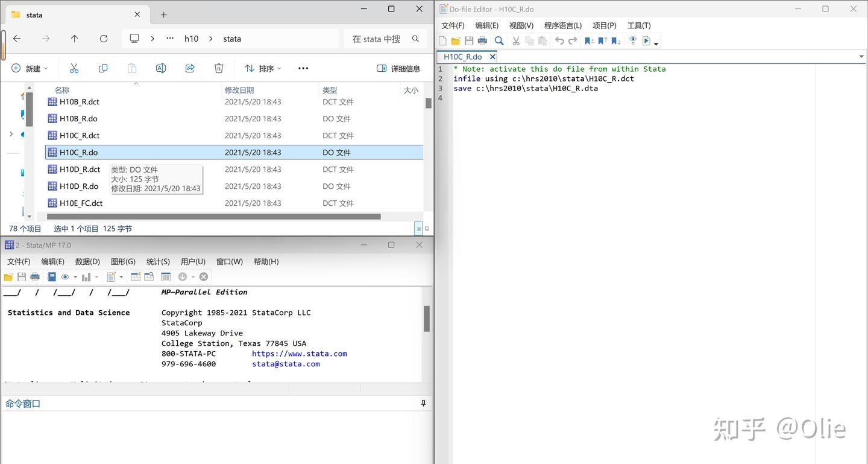Open the Graph window icon in Stata
This screenshot has width=868, height=464.
[86, 277]
